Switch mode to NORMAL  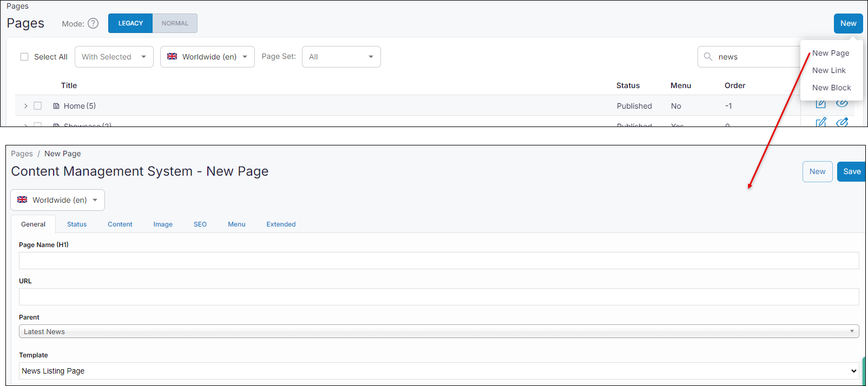coord(175,23)
